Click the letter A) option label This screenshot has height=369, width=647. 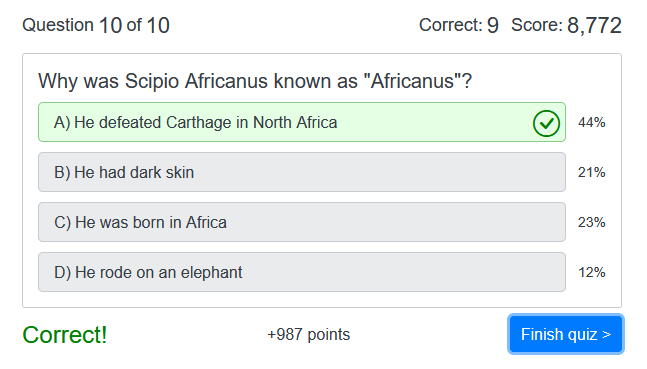62,123
